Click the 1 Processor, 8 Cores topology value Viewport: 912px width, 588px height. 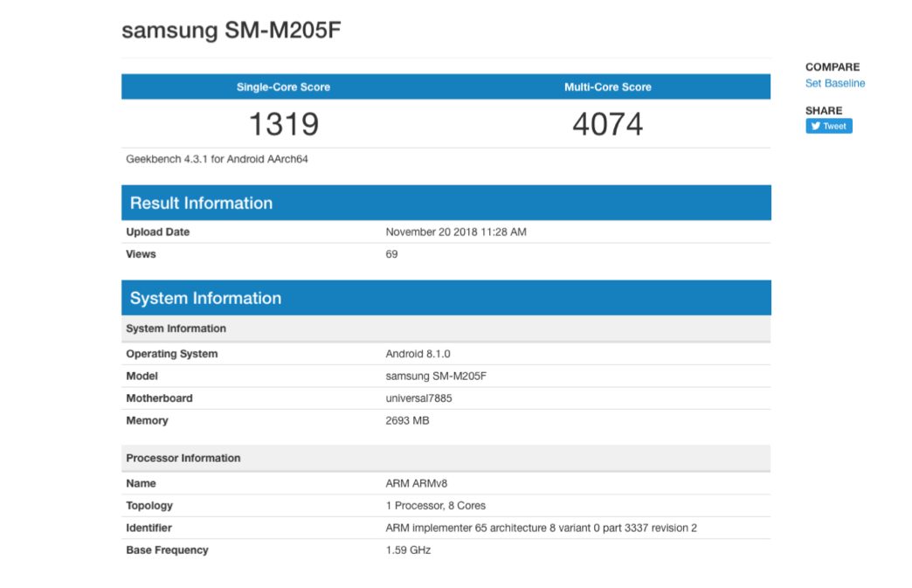point(435,505)
